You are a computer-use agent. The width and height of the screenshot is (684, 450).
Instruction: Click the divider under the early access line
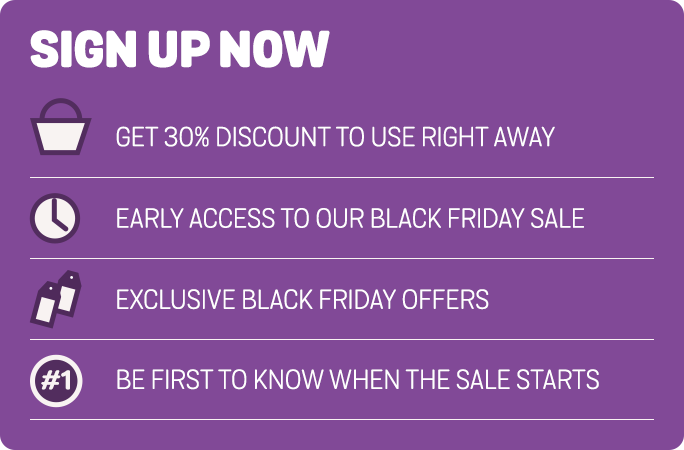click(342, 259)
